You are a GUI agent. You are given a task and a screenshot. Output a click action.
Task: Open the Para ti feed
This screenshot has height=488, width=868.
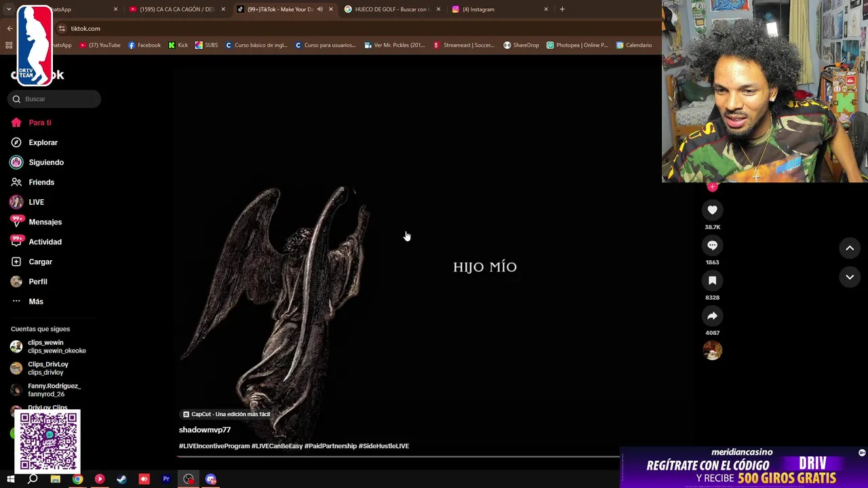(40, 123)
